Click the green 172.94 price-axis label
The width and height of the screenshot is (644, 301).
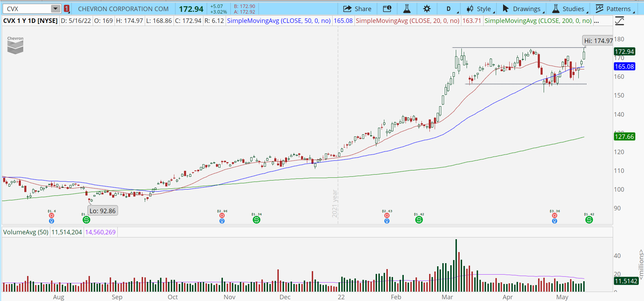click(x=624, y=52)
